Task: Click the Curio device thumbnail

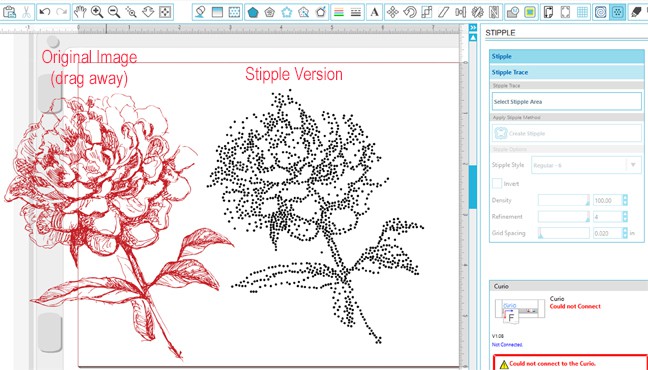Action: click(519, 311)
